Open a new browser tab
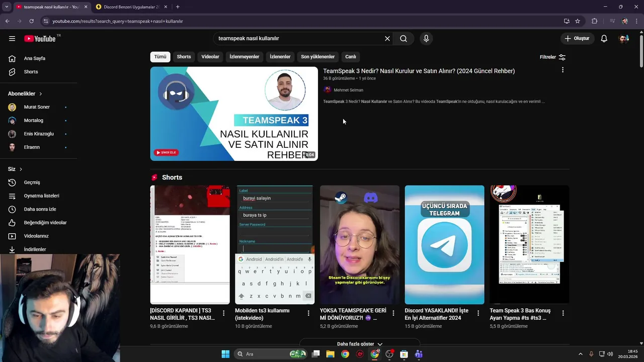This screenshot has height=362, width=644. coord(178,7)
